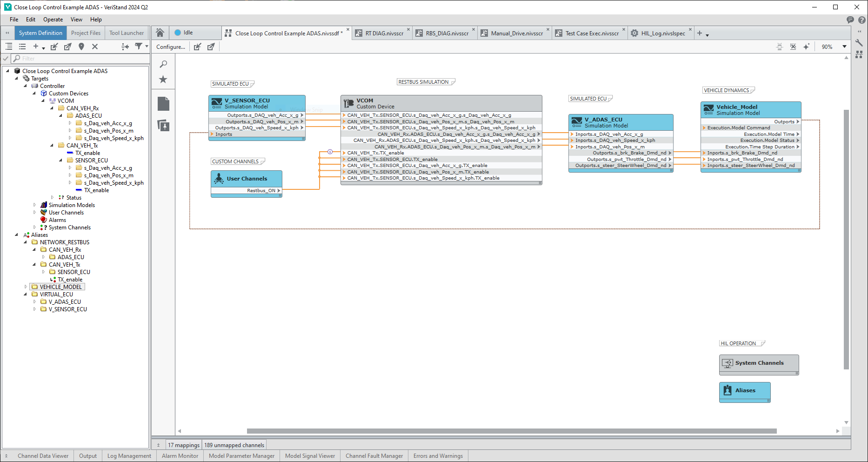Click the Filter search input field

point(80,59)
